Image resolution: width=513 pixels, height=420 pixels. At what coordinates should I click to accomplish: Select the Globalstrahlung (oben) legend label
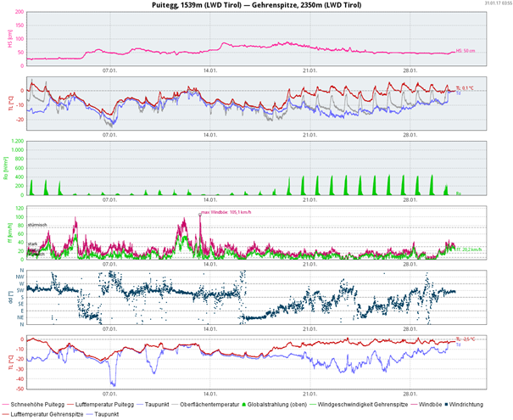coord(277,405)
